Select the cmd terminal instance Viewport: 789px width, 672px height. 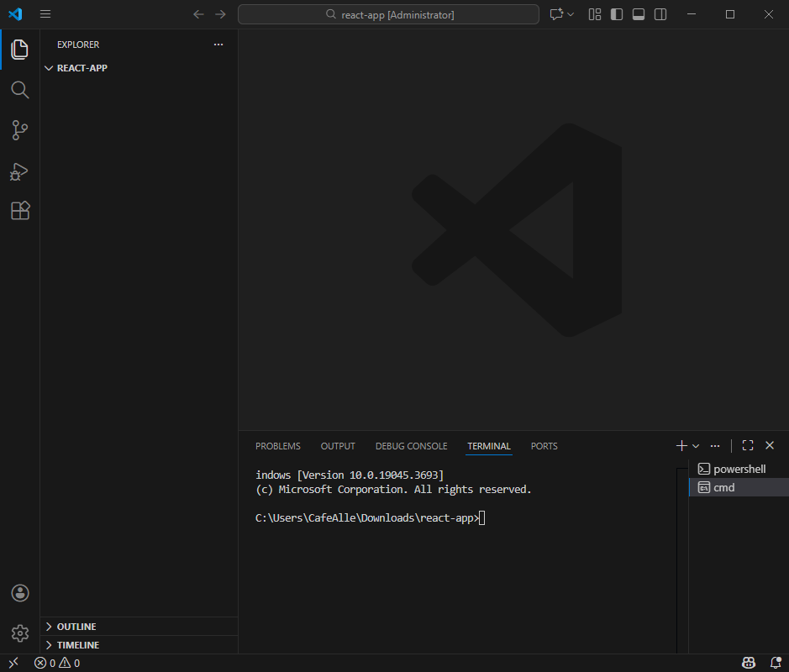tap(739, 487)
